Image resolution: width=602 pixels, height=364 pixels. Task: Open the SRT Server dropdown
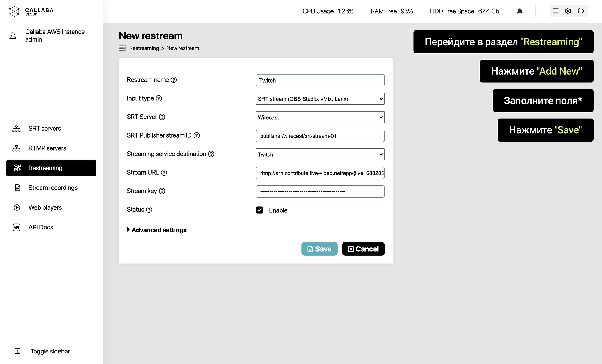coord(320,117)
